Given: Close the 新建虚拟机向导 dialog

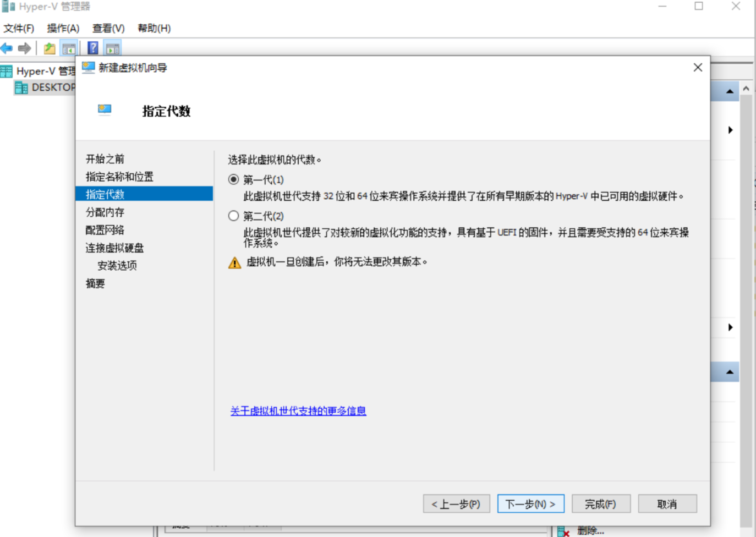Looking at the screenshot, I should 698,67.
